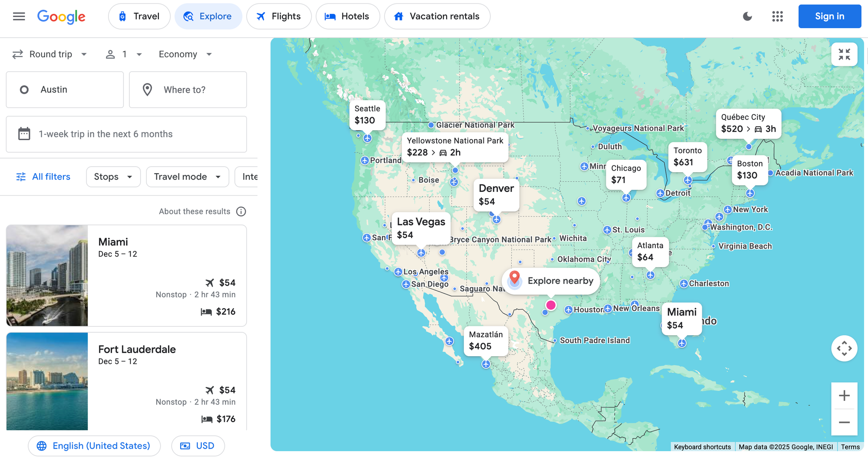Image resolution: width=868 pixels, height=459 pixels.
Task: Click the San Diego airport marker
Action: pyautogui.click(x=406, y=284)
